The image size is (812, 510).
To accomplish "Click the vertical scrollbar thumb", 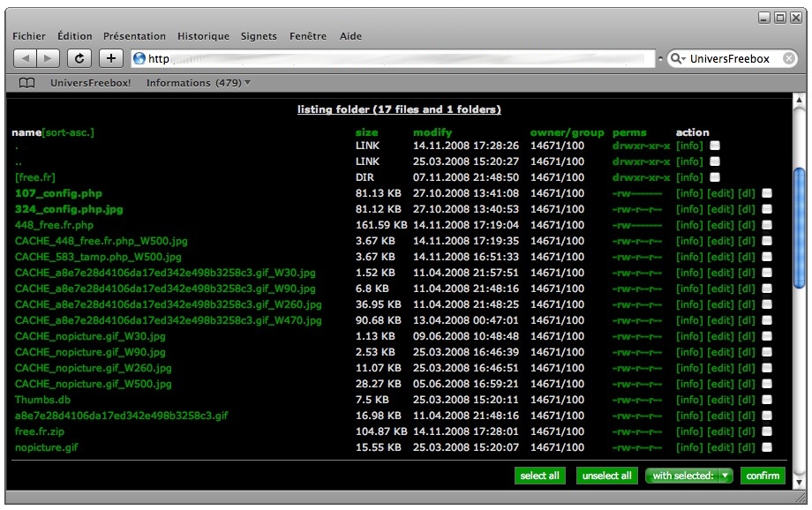I will point(800,228).
